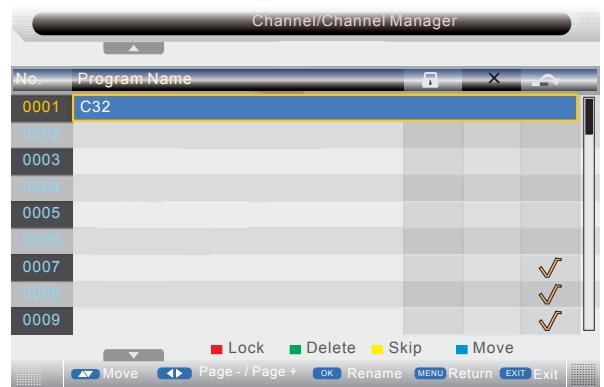Click the MENU Return button
This screenshot has width=604, height=387.
point(430,373)
